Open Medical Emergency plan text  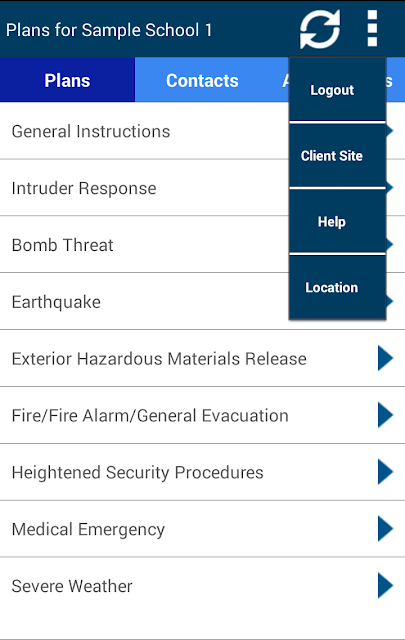tap(88, 529)
